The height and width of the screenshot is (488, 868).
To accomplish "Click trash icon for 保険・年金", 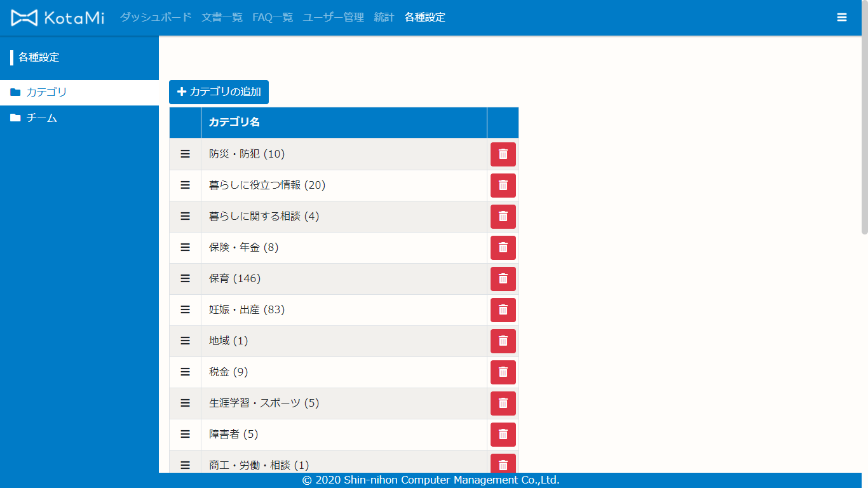I will (503, 248).
